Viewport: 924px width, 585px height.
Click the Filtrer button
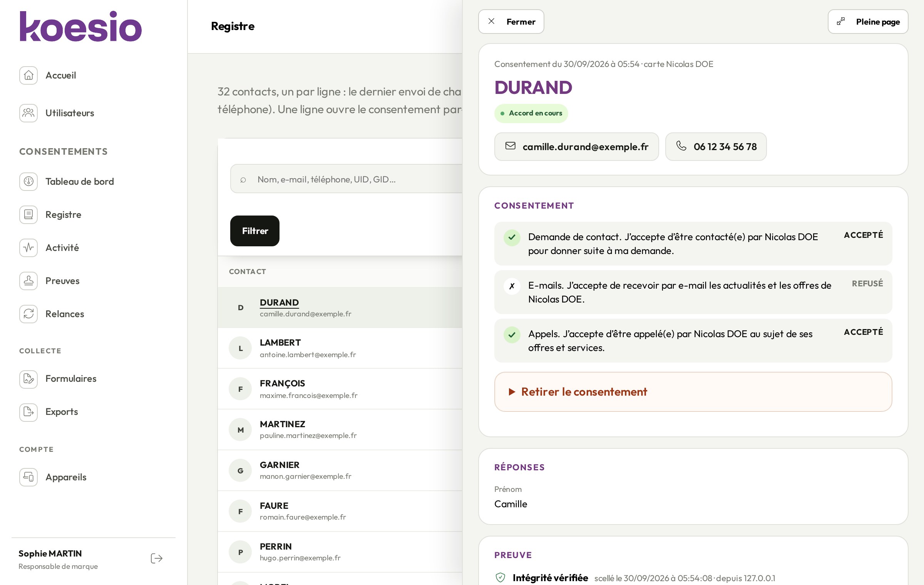255,231
